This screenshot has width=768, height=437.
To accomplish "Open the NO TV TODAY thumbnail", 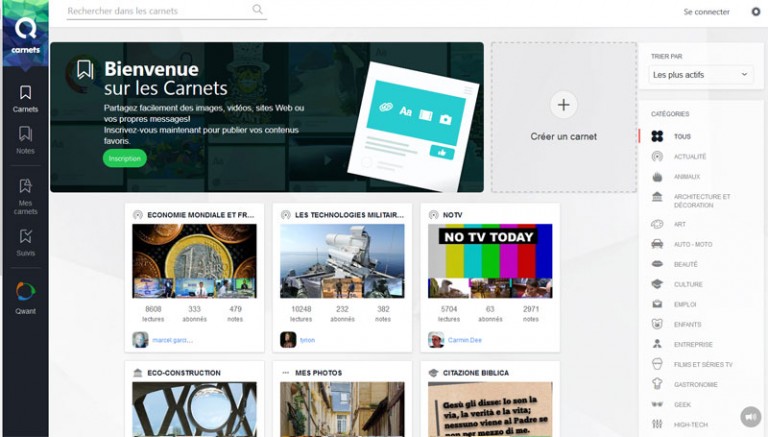I will 490,261.
